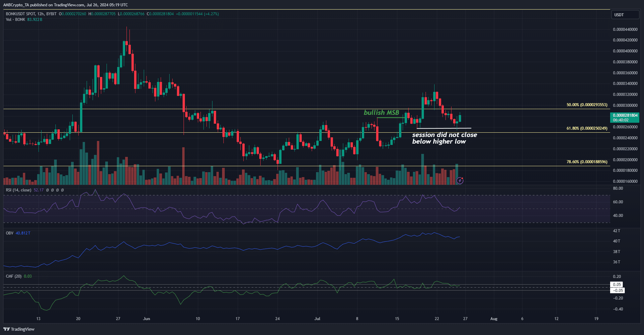This screenshot has height=335, width=644.
Task: Click the RSI value 52.17
Action: (39, 190)
